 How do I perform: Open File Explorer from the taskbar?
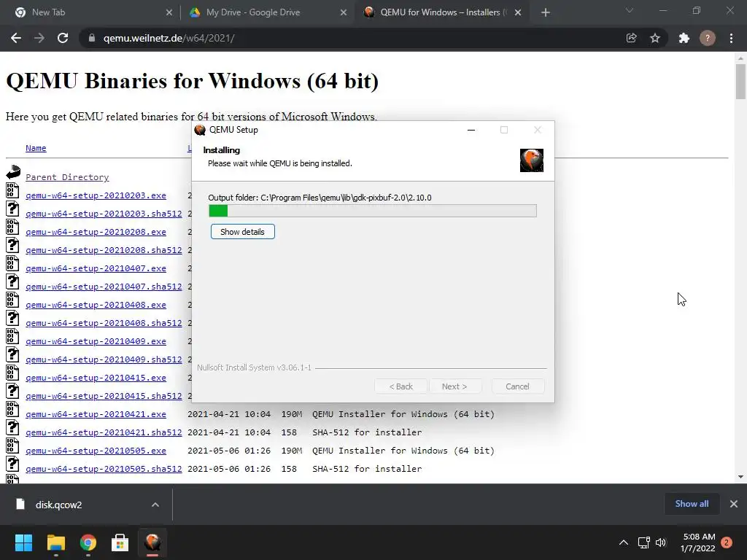click(x=55, y=542)
